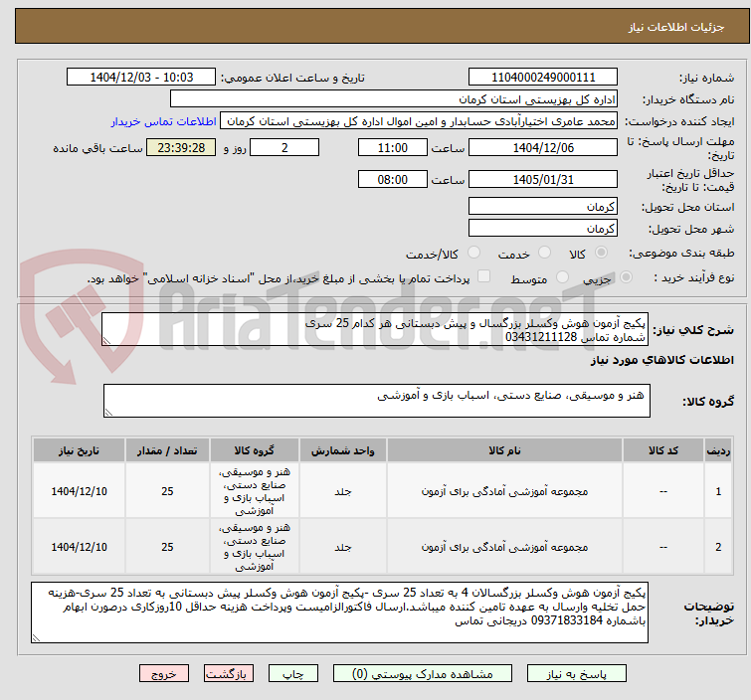The height and width of the screenshot is (700, 751).
Task: Click the remaining time field 23:39:28
Action: click(x=181, y=147)
